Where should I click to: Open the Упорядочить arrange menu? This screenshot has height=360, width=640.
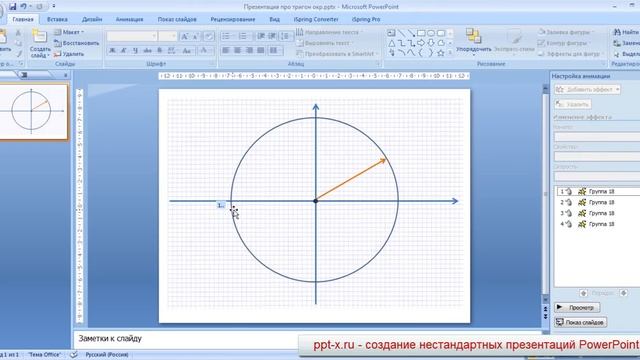[473, 42]
